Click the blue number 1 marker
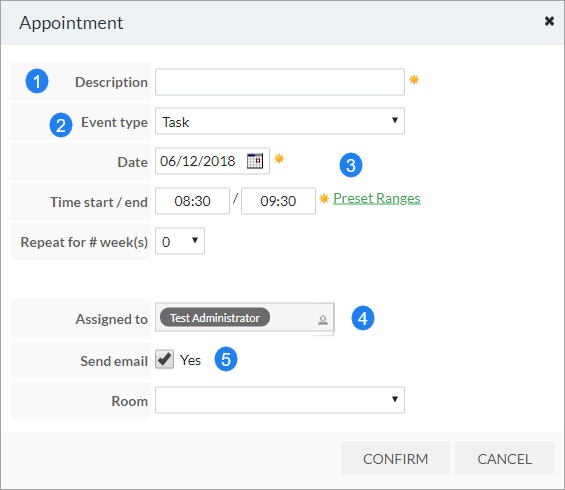 tap(37, 81)
